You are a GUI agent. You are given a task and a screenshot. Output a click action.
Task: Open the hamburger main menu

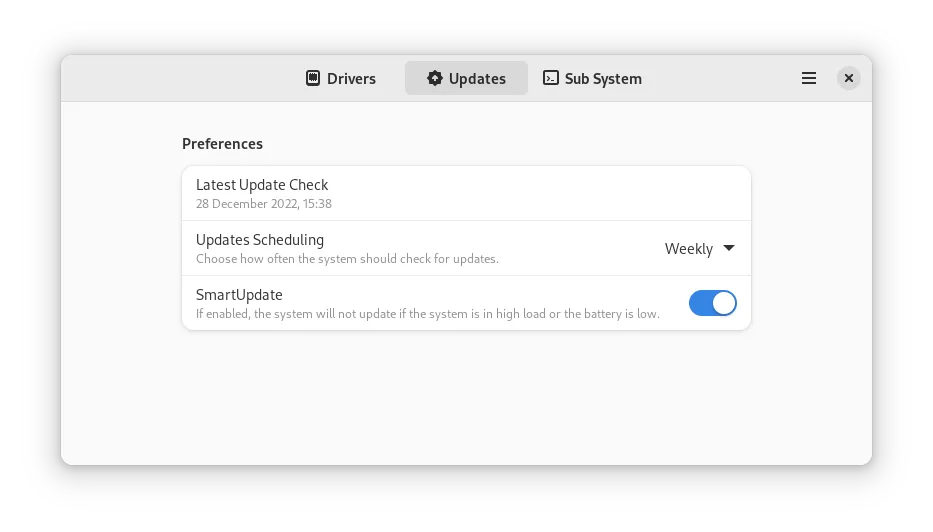pos(809,78)
